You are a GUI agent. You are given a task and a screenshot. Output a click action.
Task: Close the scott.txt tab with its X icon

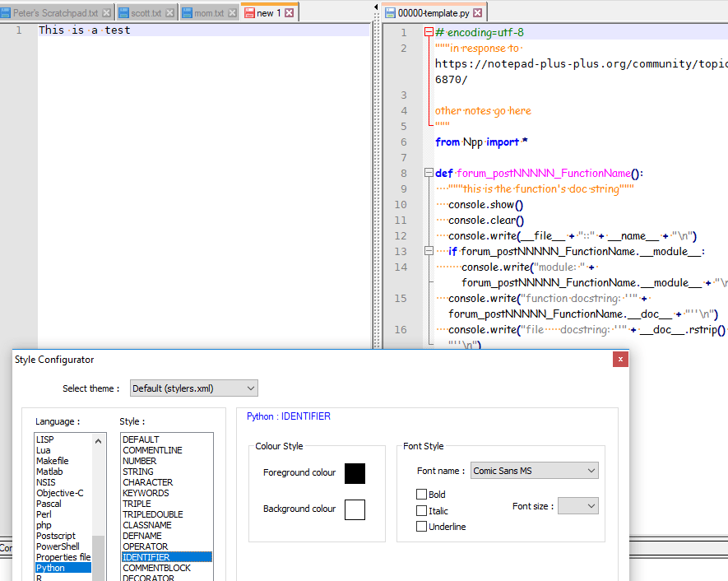point(169,12)
